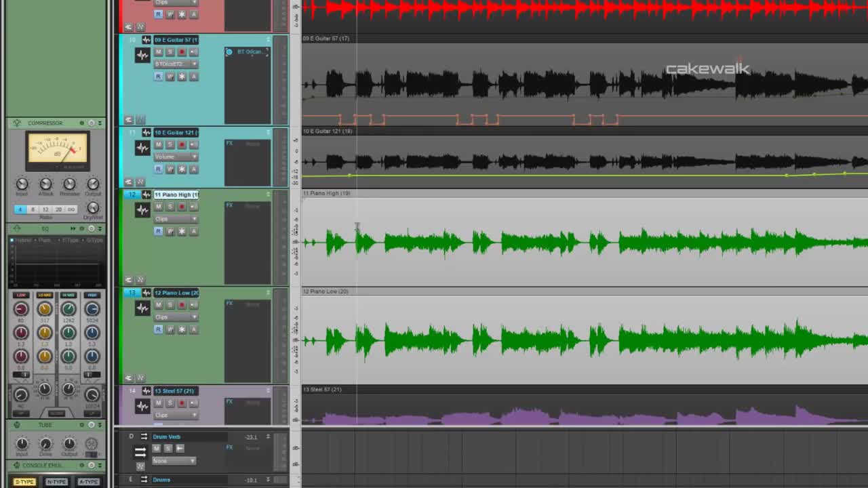868x488 pixels.
Task: Click the BT Oilcan effect in FX bin
Action: pos(249,52)
